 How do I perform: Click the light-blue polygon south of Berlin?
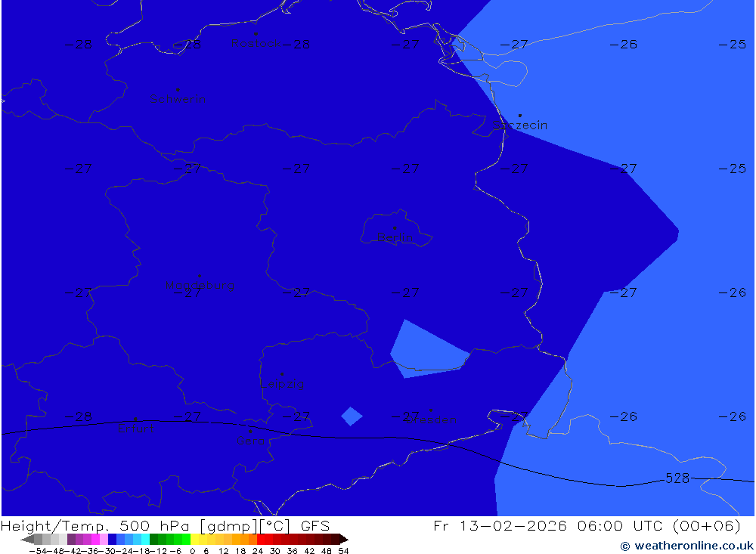tap(424, 352)
